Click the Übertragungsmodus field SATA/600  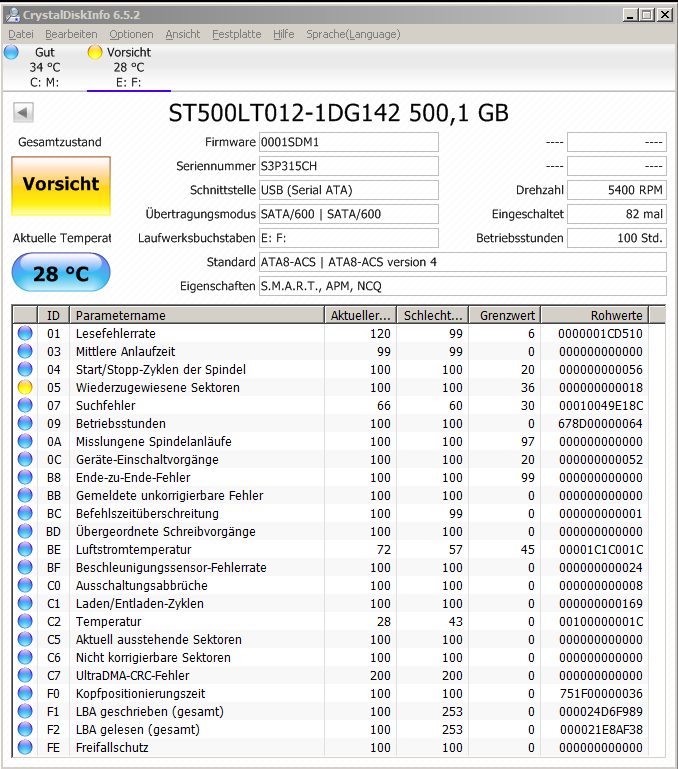tap(348, 214)
